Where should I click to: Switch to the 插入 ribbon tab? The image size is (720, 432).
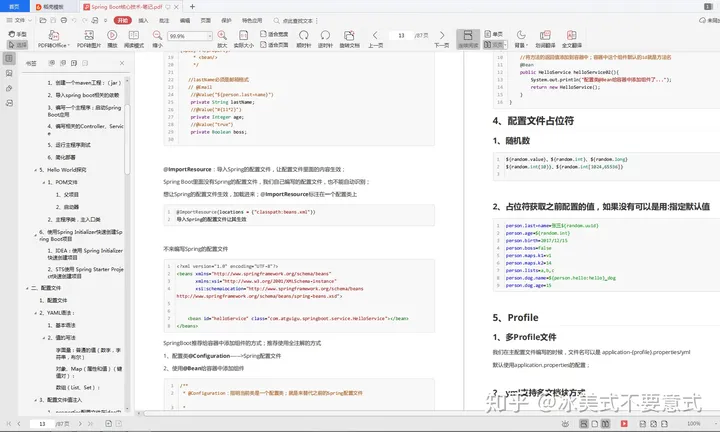tap(143, 20)
